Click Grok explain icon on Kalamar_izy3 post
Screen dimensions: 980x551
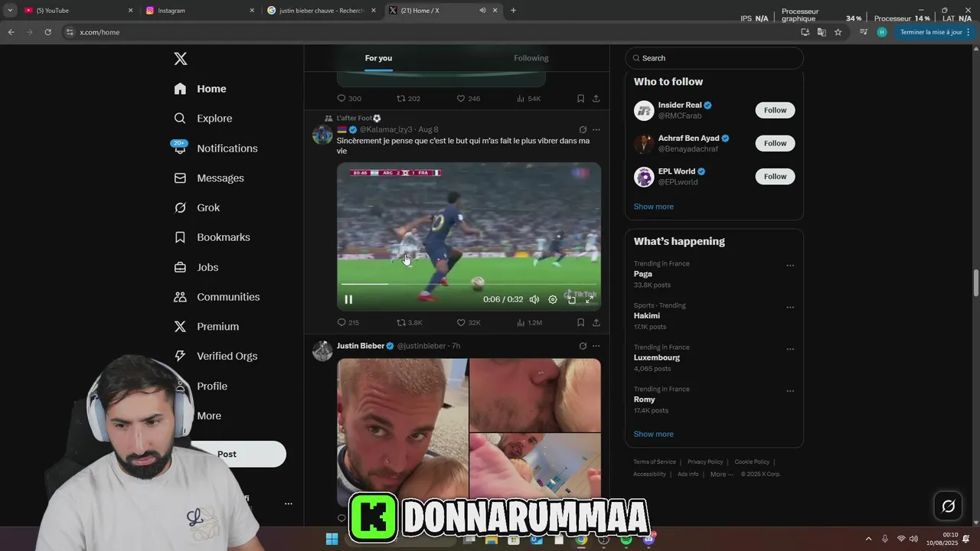pyautogui.click(x=583, y=130)
